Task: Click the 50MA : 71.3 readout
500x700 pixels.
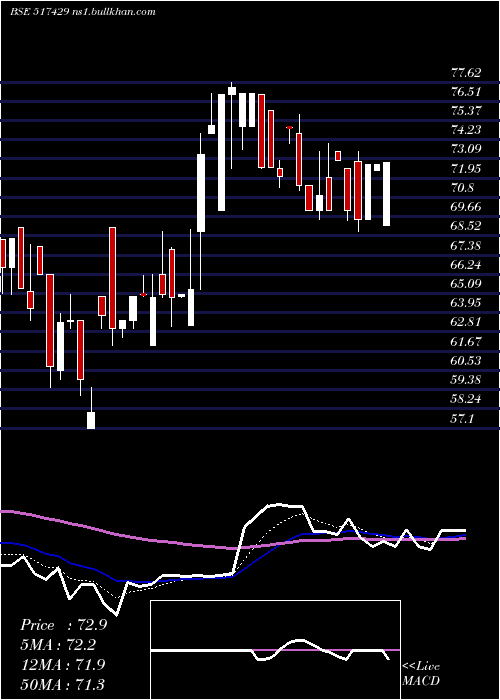Action: pos(63,684)
